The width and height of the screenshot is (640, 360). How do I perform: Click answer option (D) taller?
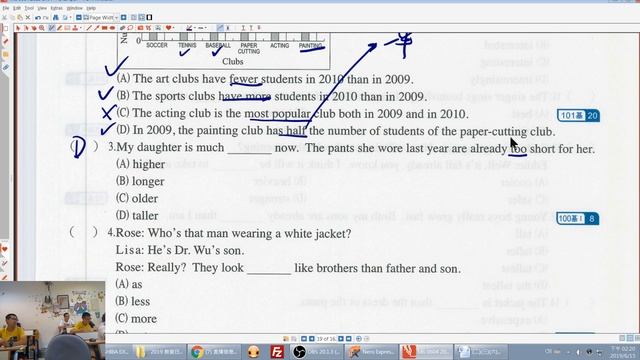tap(137, 216)
